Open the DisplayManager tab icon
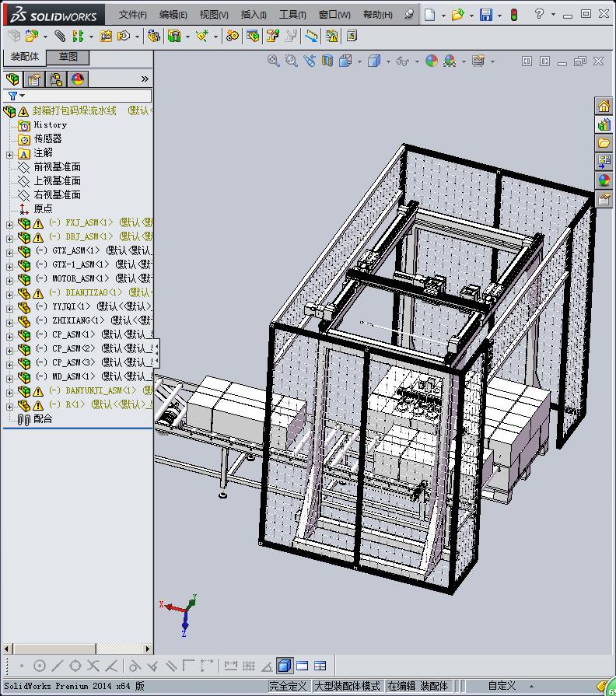Image resolution: width=616 pixels, height=696 pixels. click(x=78, y=79)
